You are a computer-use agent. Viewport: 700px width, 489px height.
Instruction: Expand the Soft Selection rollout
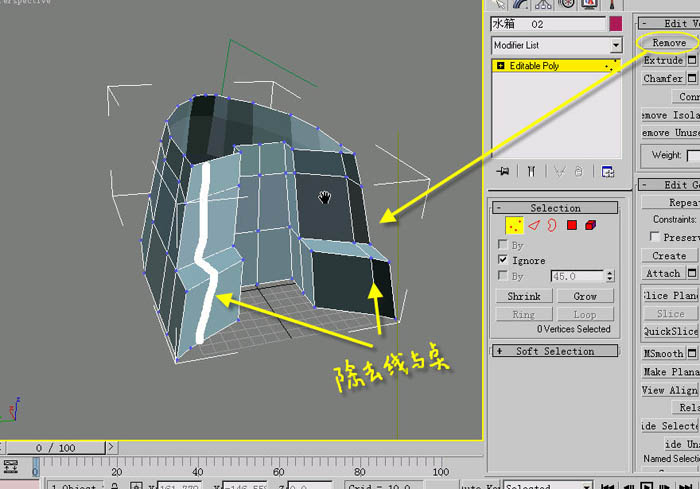(x=555, y=351)
